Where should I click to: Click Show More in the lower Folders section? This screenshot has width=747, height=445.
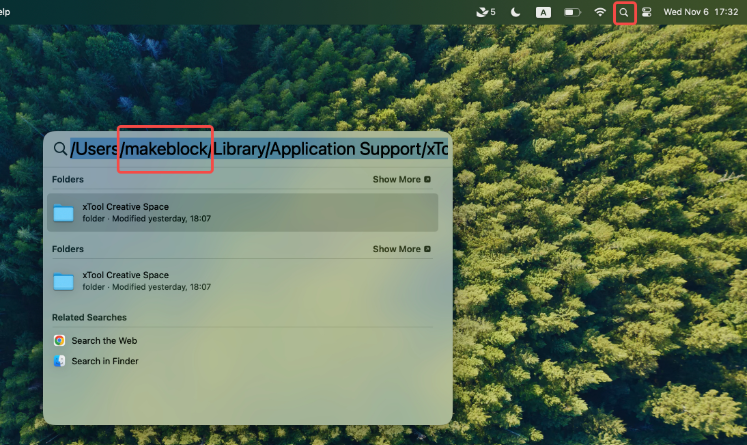(x=401, y=249)
